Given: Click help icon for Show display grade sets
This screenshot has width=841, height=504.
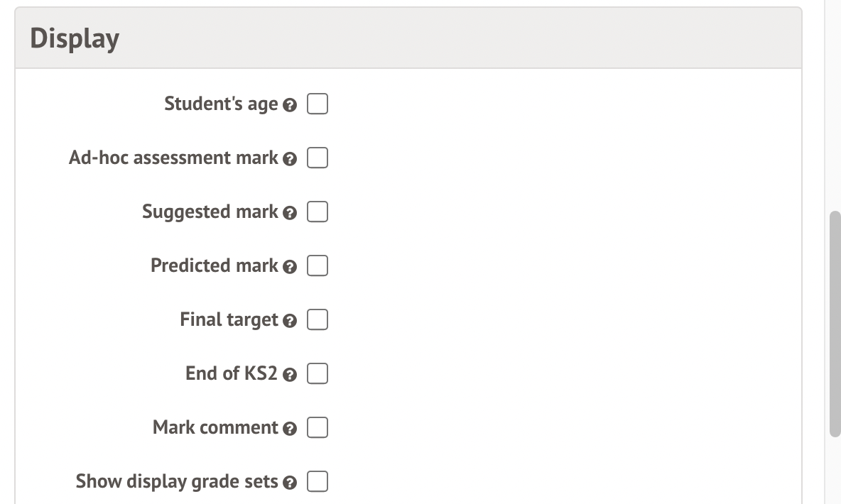Looking at the screenshot, I should pyautogui.click(x=289, y=483).
